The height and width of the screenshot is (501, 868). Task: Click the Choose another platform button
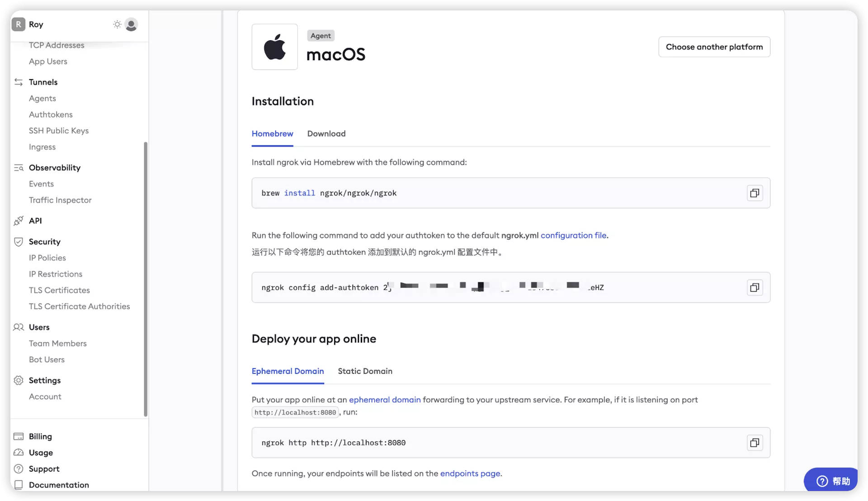point(714,47)
